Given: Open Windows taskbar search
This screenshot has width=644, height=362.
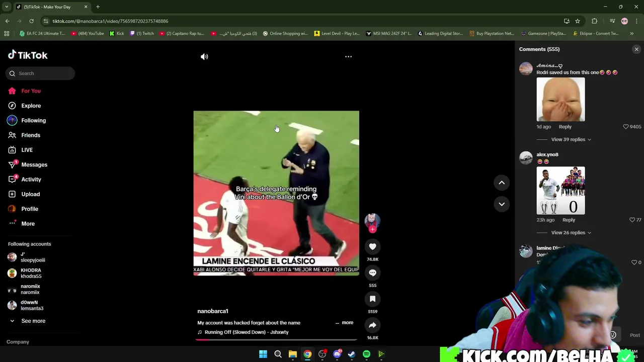Looking at the screenshot, I should 278,354.
